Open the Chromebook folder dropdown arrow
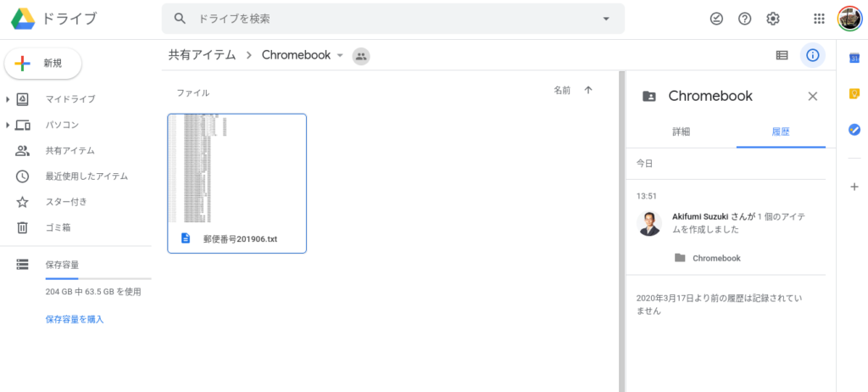 click(x=340, y=55)
